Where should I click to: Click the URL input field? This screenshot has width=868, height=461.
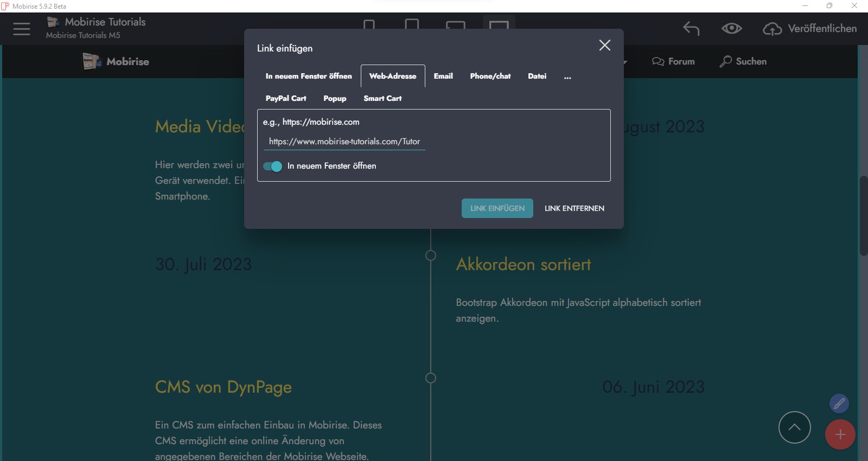pos(344,142)
